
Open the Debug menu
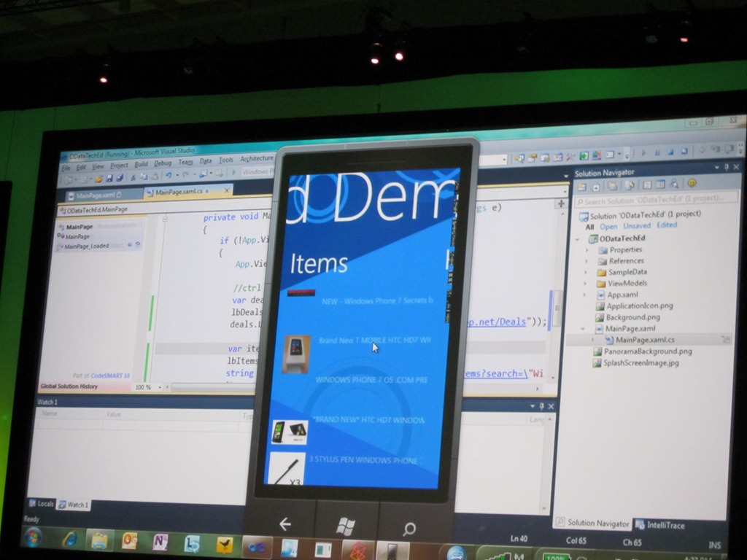tap(163, 163)
